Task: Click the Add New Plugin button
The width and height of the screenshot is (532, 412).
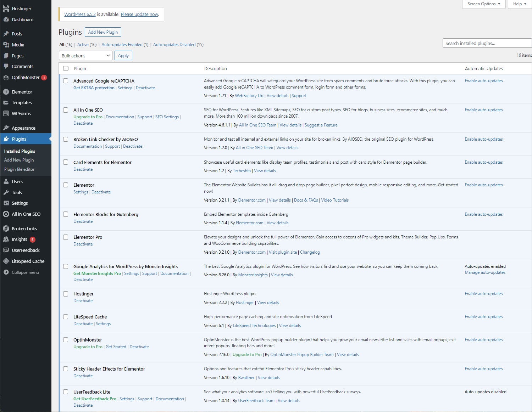Action: 103,32
